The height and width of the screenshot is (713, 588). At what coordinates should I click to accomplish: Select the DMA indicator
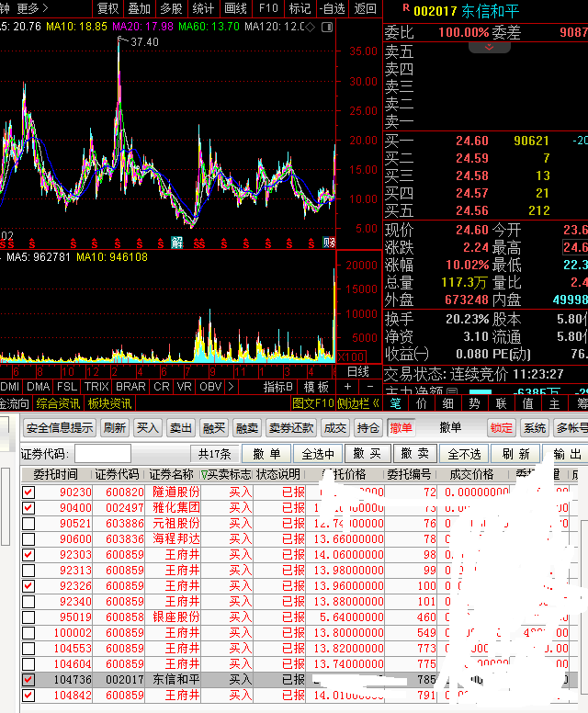point(39,387)
